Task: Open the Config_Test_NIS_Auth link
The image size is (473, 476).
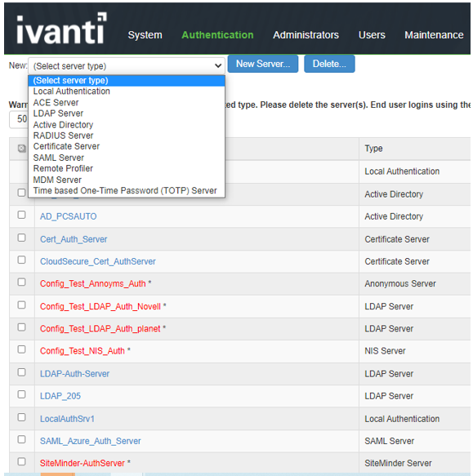Action: (x=83, y=351)
